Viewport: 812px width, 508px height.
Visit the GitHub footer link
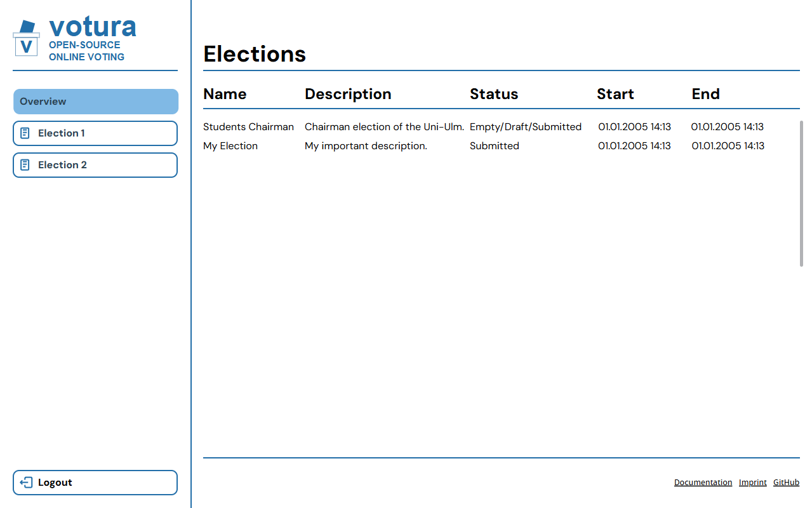coord(786,483)
